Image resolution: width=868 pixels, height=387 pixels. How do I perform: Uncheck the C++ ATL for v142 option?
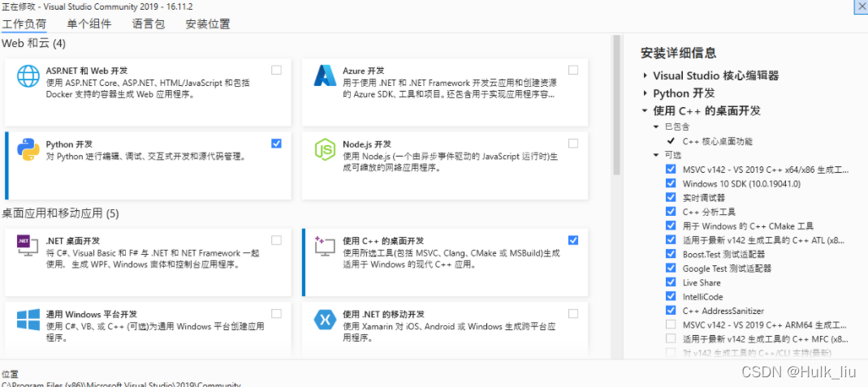pos(671,240)
